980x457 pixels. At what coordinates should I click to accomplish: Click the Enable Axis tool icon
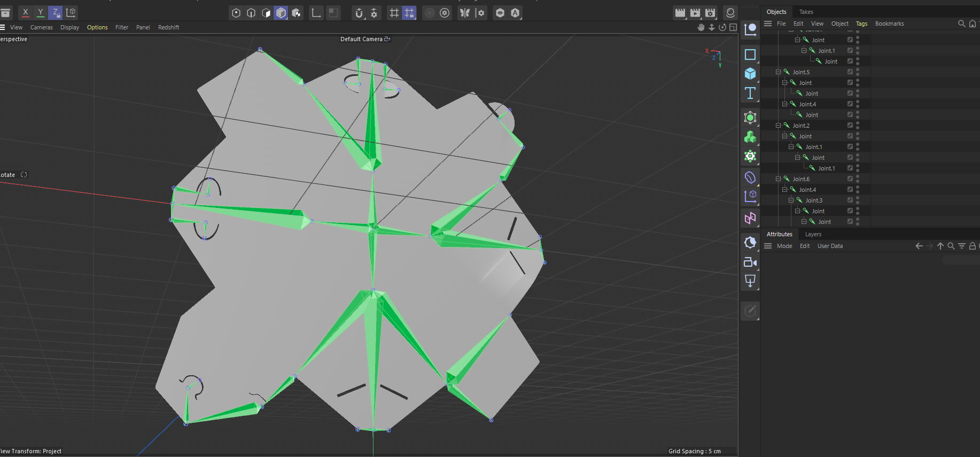[x=316, y=13]
